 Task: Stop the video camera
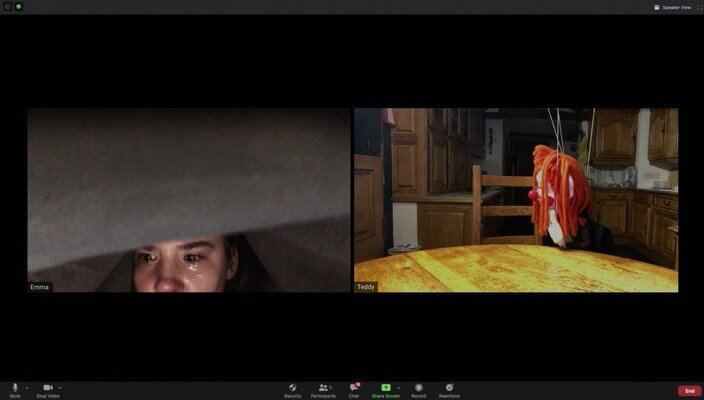coord(48,391)
